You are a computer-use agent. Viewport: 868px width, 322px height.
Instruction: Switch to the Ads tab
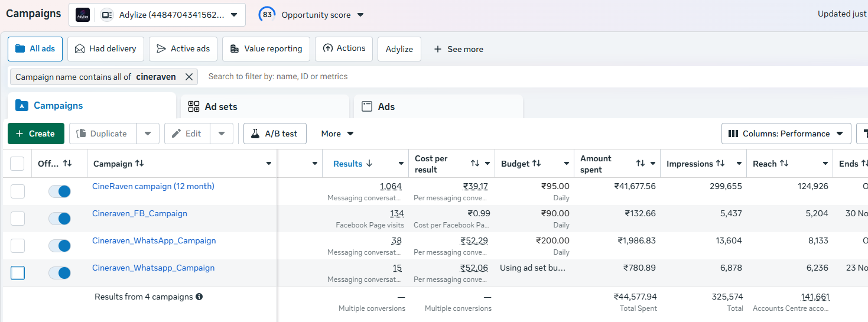[438, 106]
